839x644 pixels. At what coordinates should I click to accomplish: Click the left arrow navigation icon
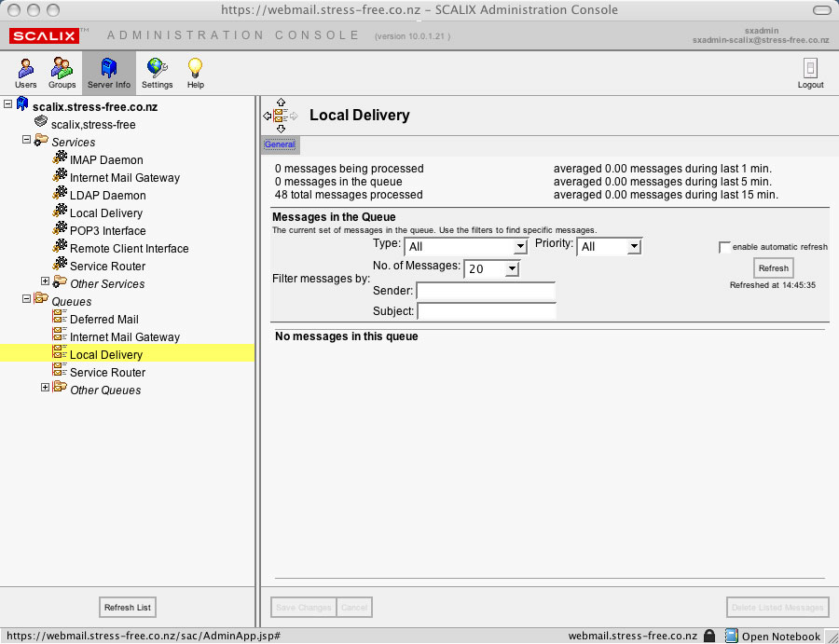pyautogui.click(x=267, y=116)
